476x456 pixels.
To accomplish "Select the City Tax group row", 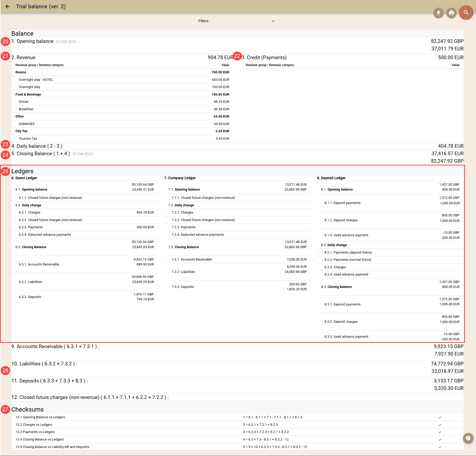I will 122,131.
